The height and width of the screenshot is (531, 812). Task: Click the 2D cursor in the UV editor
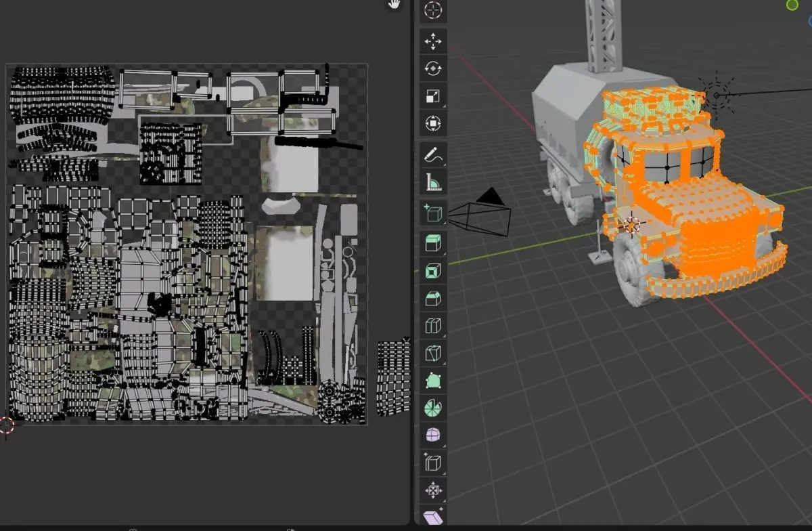click(x=6, y=425)
